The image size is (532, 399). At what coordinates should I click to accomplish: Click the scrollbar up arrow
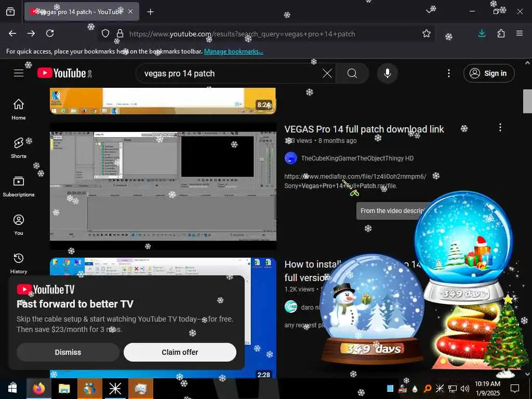click(527, 63)
